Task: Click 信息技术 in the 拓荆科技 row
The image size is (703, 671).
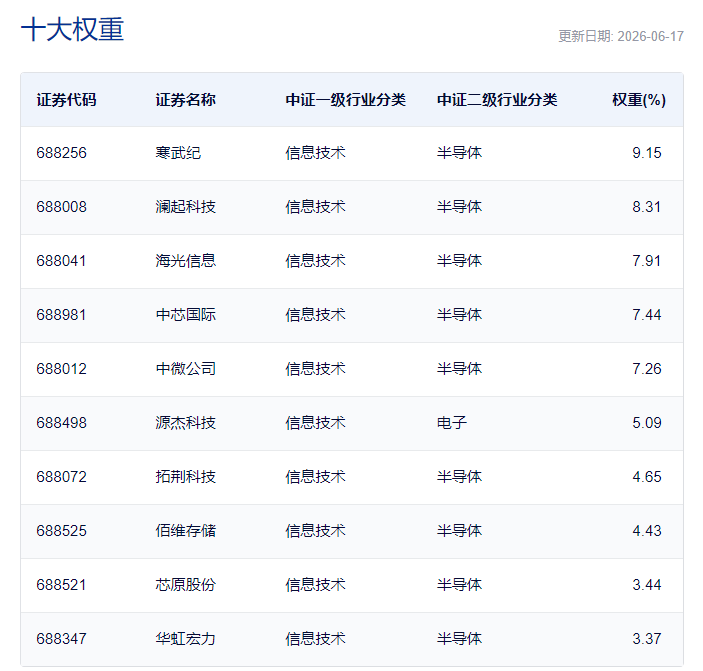Action: point(316,477)
